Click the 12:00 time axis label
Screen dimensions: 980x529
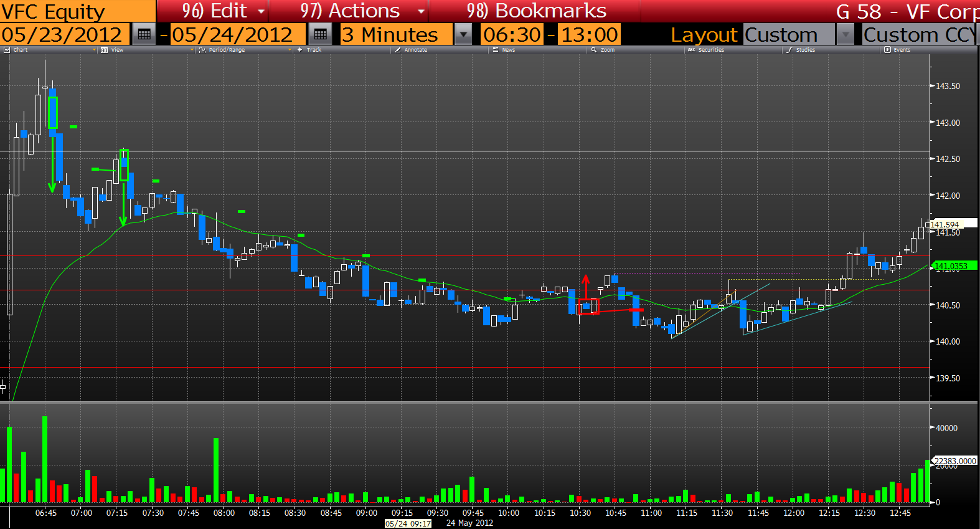pos(794,513)
